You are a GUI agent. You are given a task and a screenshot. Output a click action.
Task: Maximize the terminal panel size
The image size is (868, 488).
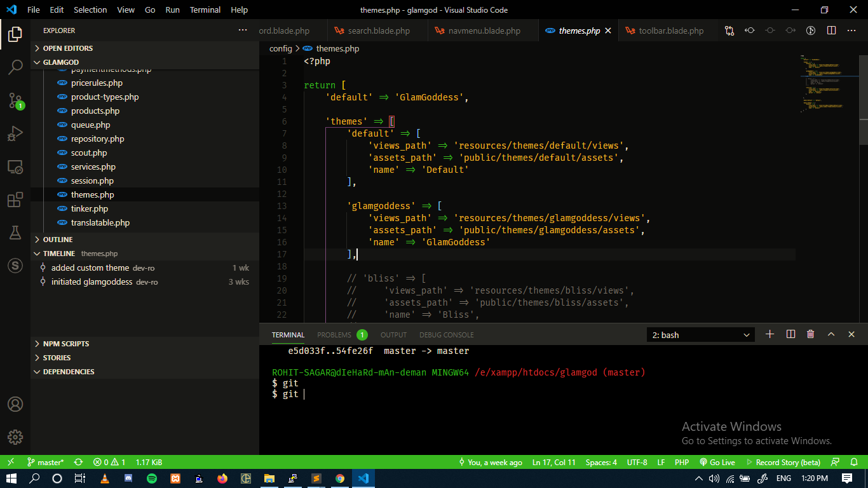point(831,334)
